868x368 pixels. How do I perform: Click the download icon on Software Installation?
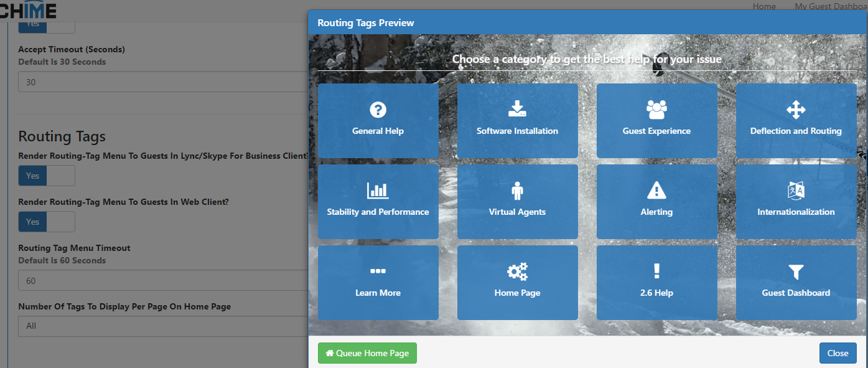[517, 110]
